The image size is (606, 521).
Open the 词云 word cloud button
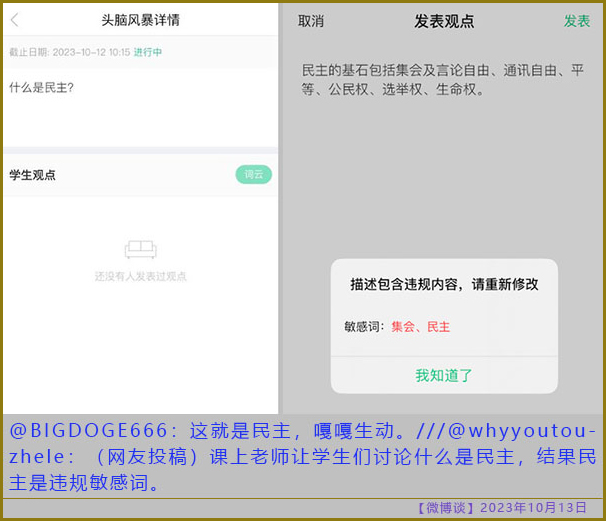point(254,175)
